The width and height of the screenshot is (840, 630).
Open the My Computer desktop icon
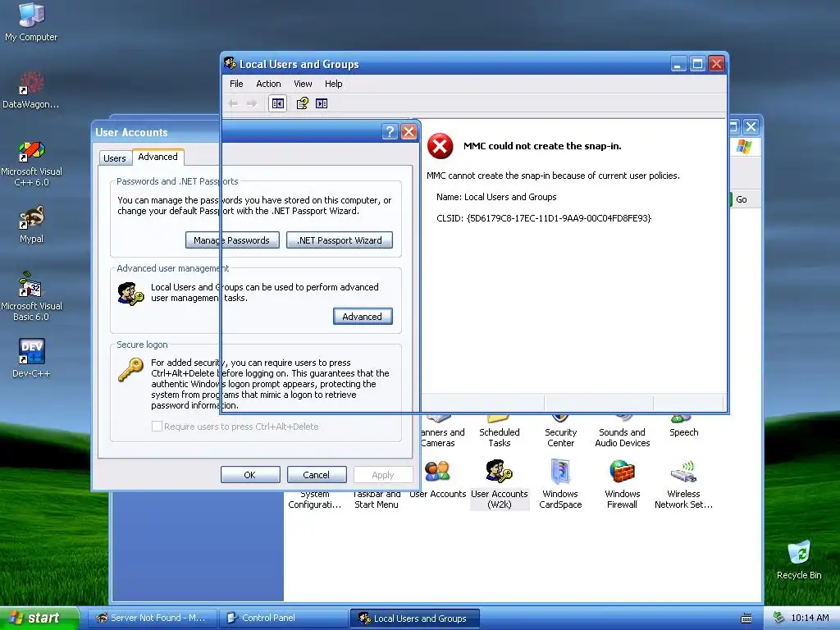31,21
